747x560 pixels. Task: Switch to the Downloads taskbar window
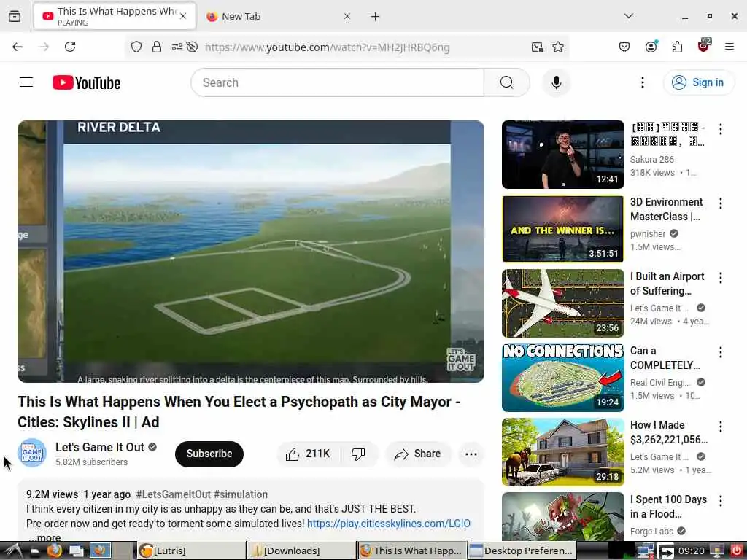301,551
